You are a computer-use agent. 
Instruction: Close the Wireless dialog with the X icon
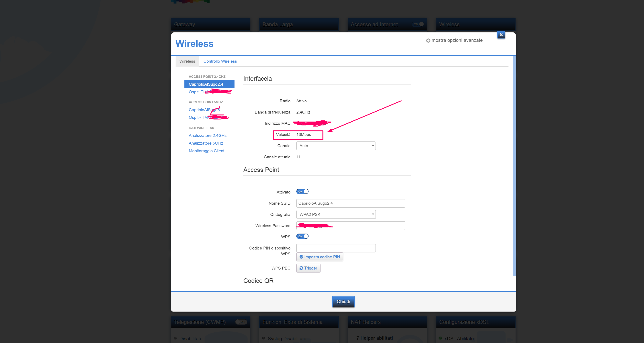pyautogui.click(x=501, y=35)
